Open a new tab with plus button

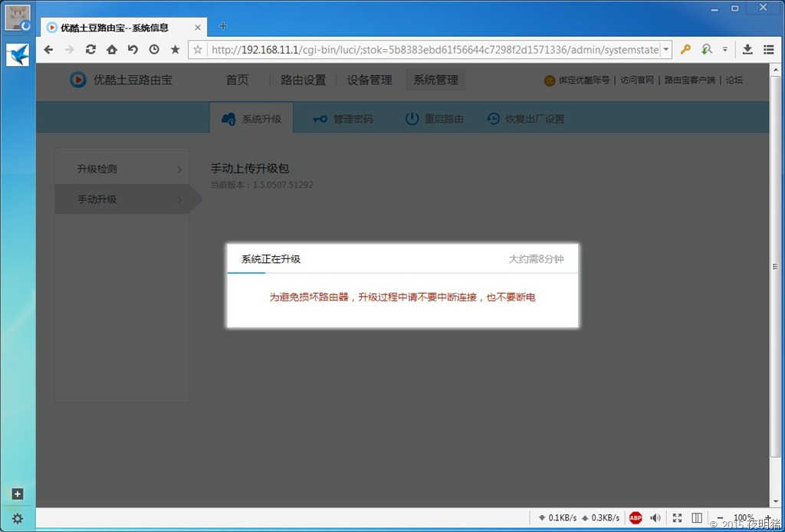[x=223, y=26]
